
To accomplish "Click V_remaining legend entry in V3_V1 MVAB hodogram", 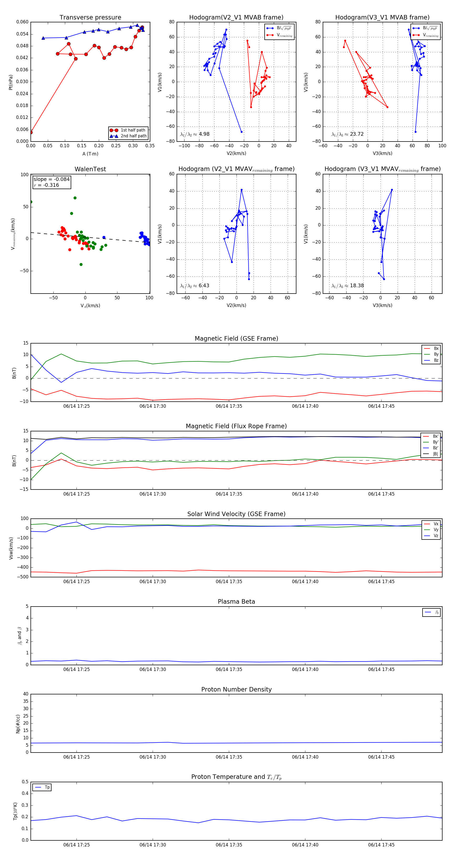I will click(x=425, y=35).
